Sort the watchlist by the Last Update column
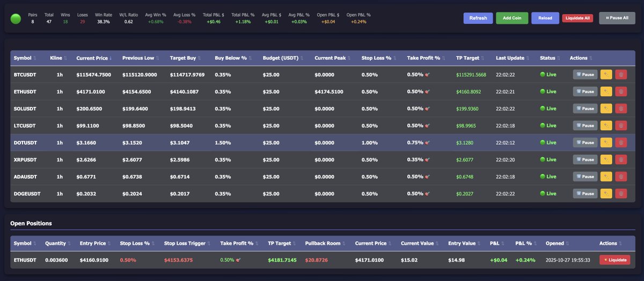644x281 pixels. click(513, 58)
